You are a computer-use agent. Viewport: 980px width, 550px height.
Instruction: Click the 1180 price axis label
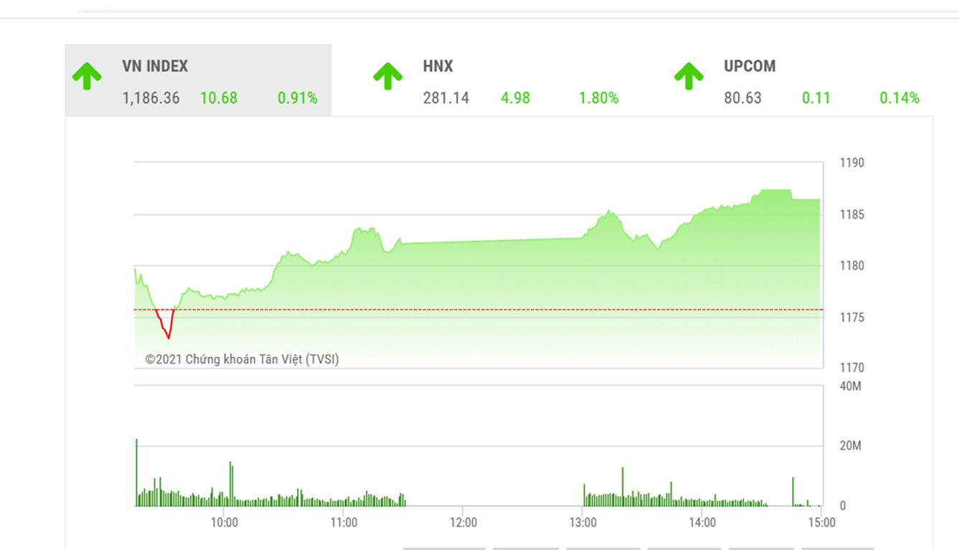pos(852,266)
